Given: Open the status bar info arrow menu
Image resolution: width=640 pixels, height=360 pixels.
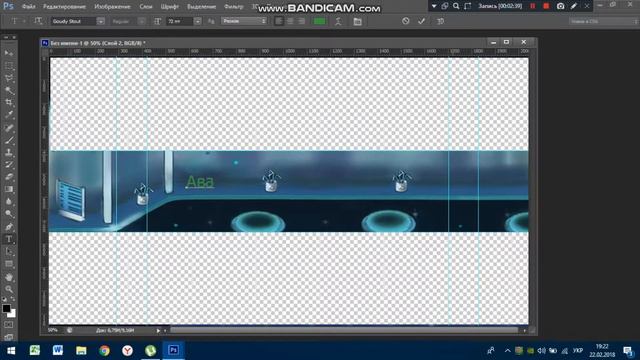Looking at the screenshot, I should coord(158,331).
